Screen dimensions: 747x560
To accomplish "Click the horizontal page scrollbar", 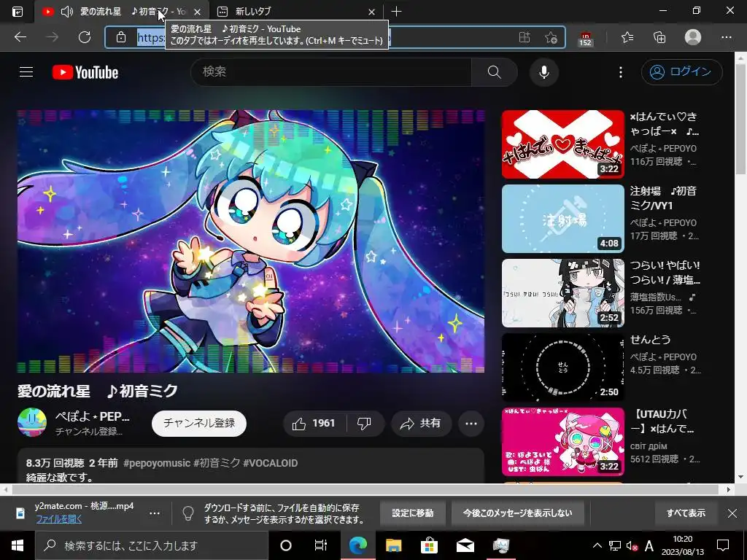I will (x=365, y=489).
